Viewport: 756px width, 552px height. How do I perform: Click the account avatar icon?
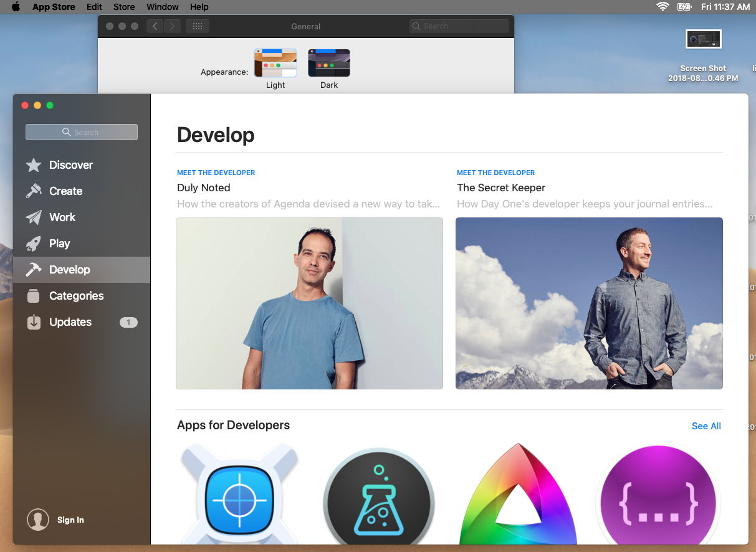click(38, 520)
